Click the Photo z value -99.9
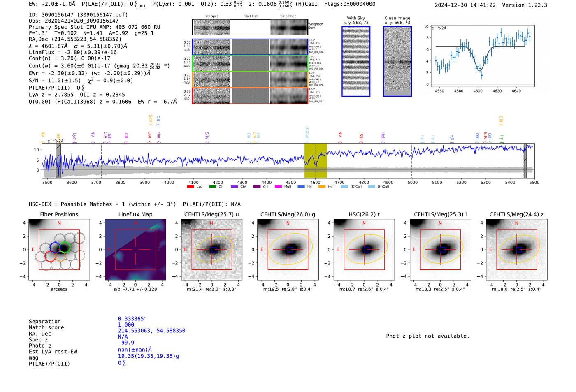 126,343
